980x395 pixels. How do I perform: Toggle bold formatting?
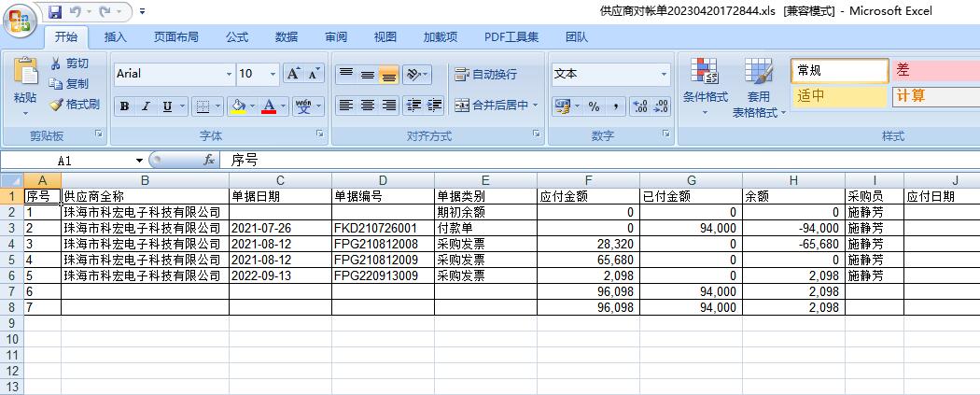[x=124, y=106]
